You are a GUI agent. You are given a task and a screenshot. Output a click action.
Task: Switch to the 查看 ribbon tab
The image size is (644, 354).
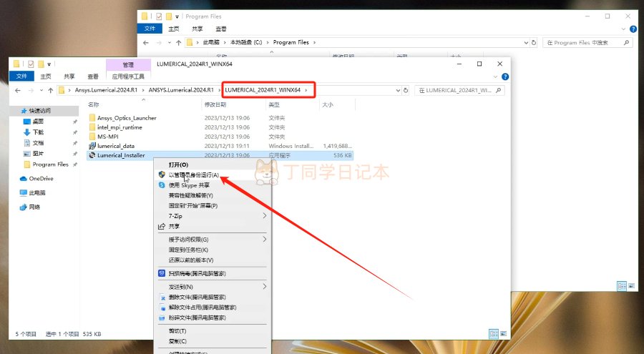click(92, 77)
